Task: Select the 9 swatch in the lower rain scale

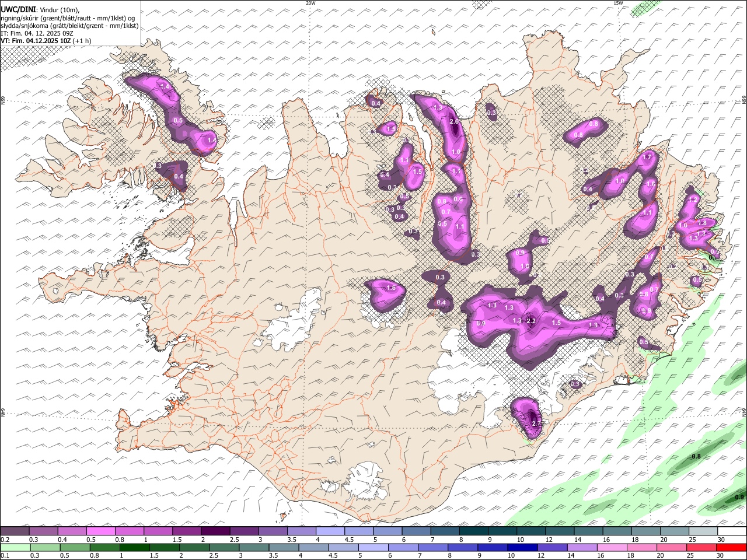Action: [492, 547]
